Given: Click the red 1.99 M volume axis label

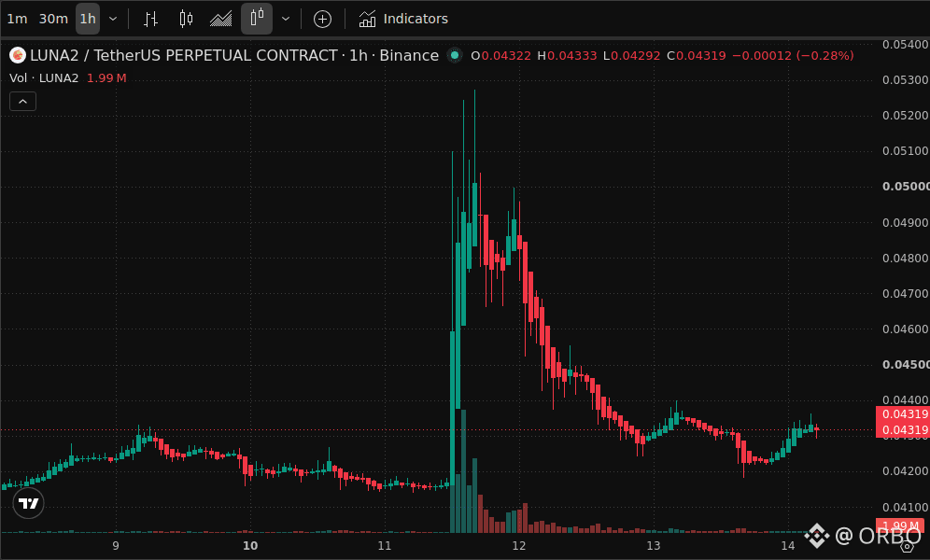Looking at the screenshot, I should click(900, 525).
